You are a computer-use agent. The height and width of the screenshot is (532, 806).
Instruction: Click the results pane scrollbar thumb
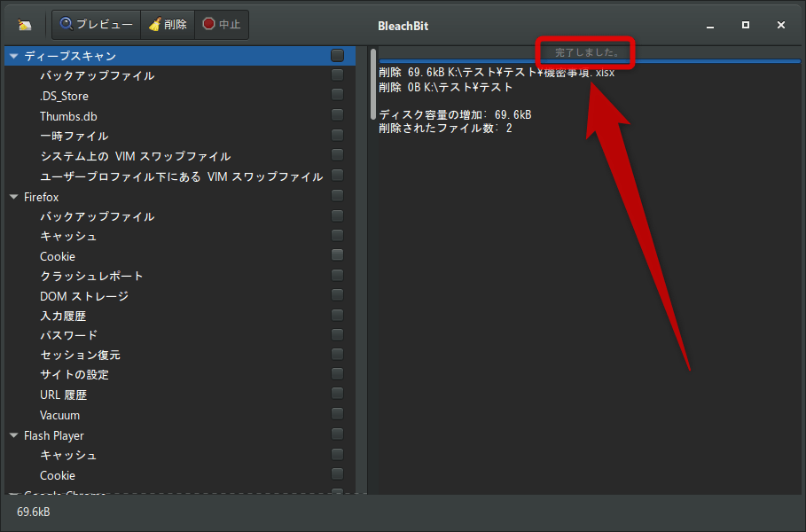point(373,84)
